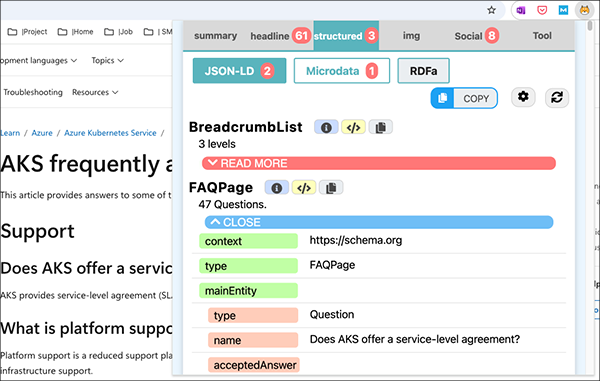Viewport: 600px width, 381px height.
Task: Open the Resources dropdown
Action: 95,92
